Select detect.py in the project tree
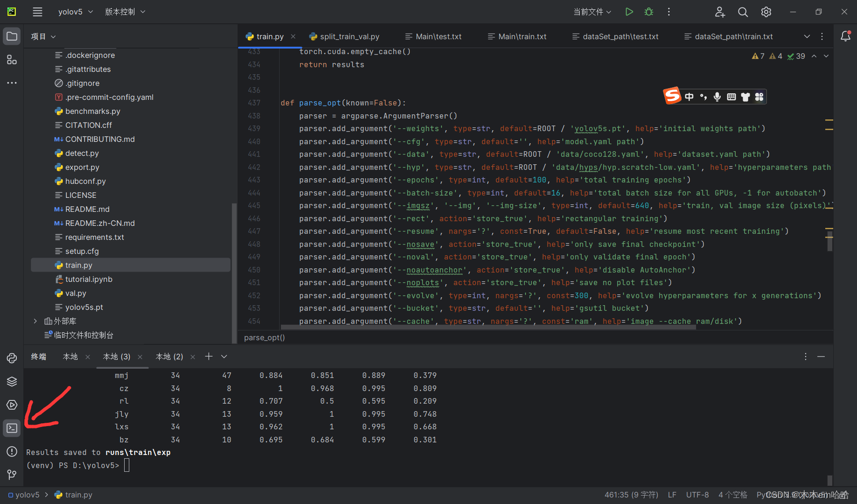 click(82, 153)
